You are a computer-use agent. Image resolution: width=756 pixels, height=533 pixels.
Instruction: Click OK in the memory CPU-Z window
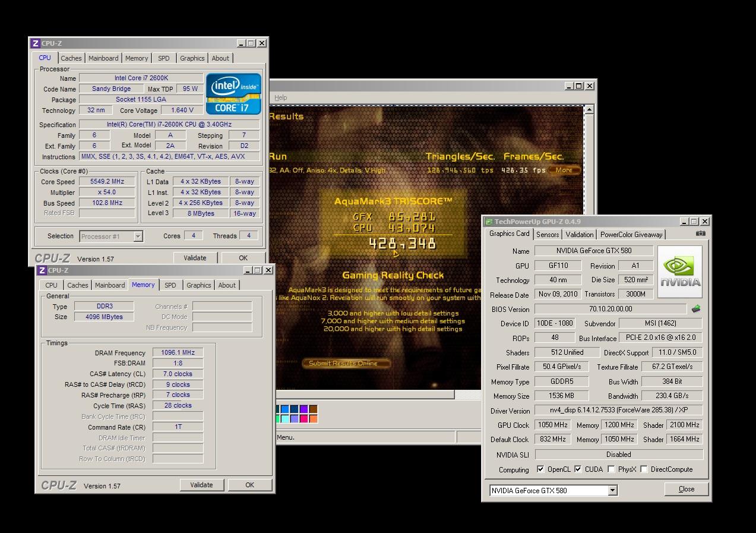(249, 485)
